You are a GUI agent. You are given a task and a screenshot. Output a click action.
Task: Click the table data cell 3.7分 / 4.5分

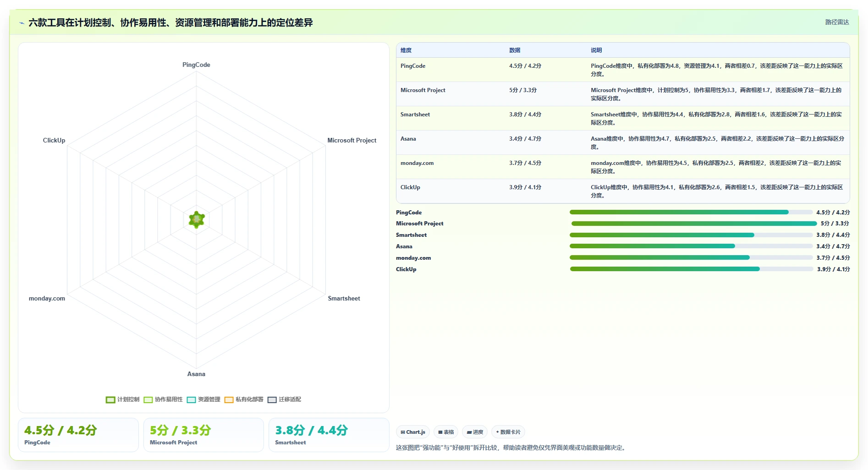pos(525,163)
